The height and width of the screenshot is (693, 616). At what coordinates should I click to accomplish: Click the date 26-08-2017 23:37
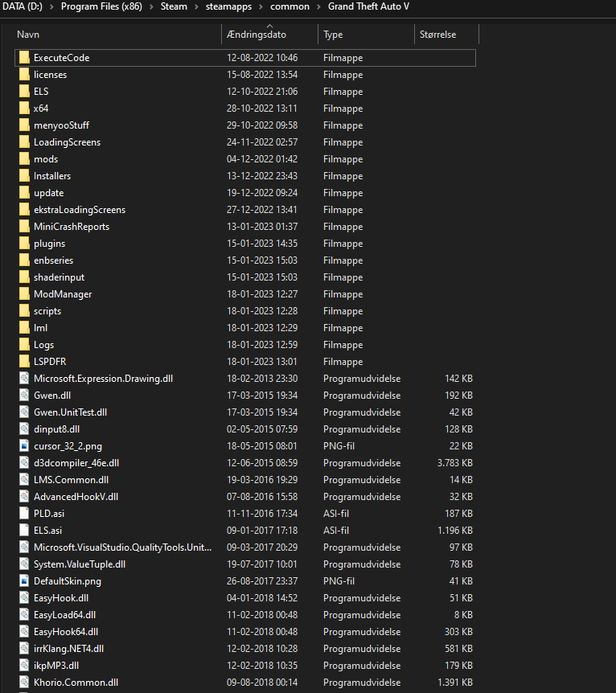(262, 581)
